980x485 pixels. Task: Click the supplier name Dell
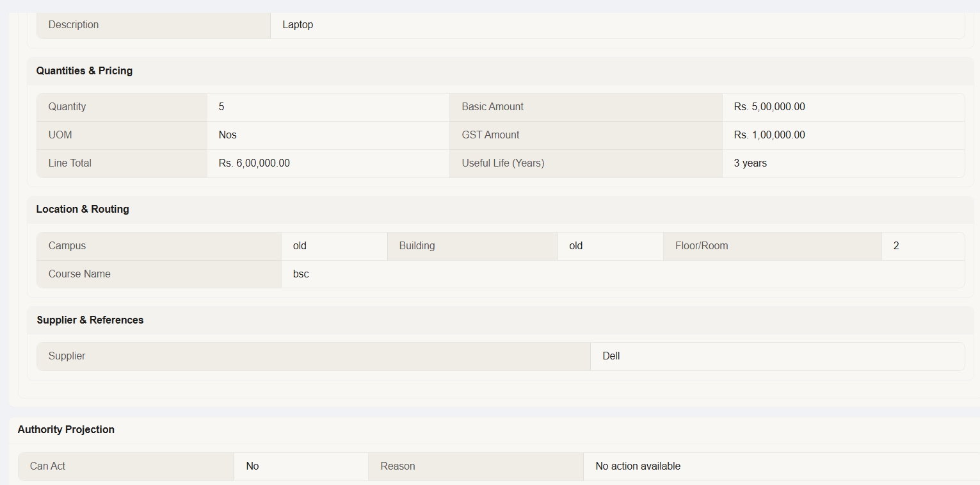coord(611,356)
